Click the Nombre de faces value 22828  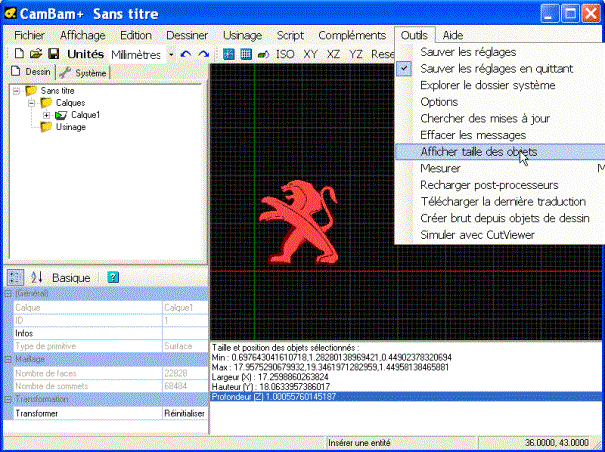(185, 373)
